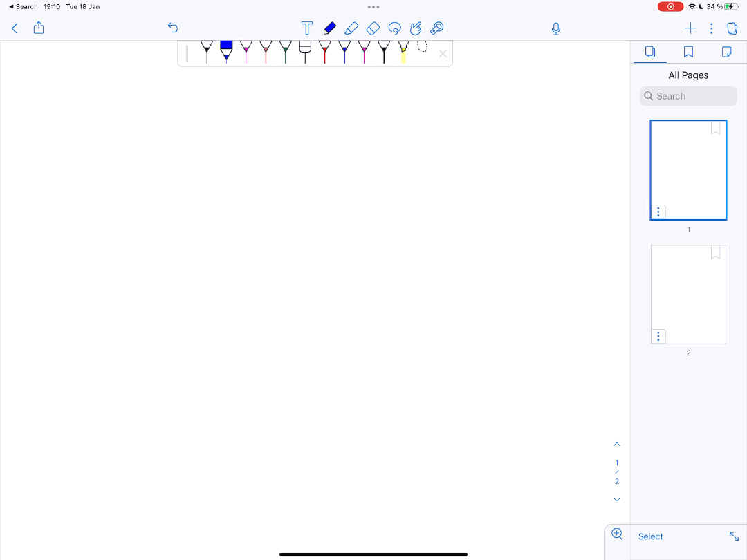Start a voice recording with the microphone icon
Screen dimensions: 747x560
(x=555, y=28)
